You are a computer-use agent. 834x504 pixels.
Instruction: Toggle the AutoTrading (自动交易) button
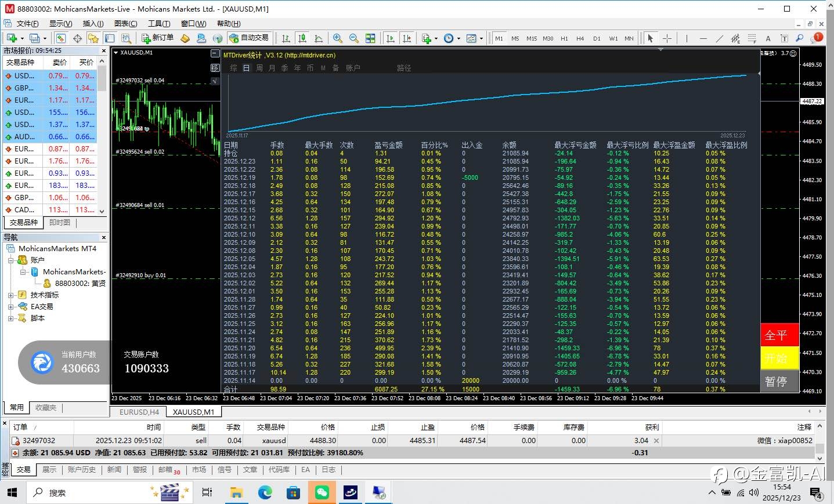pyautogui.click(x=249, y=38)
